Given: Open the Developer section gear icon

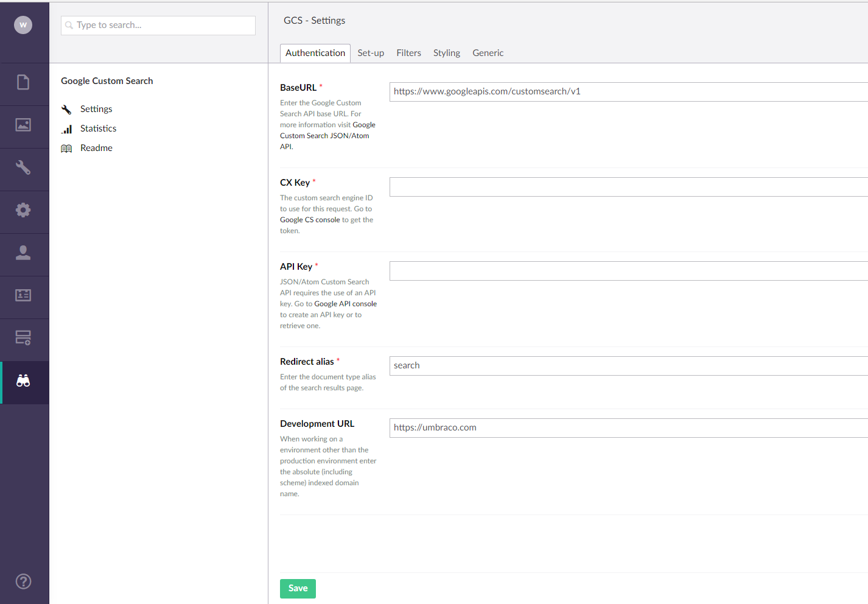Looking at the screenshot, I should click(x=23, y=210).
